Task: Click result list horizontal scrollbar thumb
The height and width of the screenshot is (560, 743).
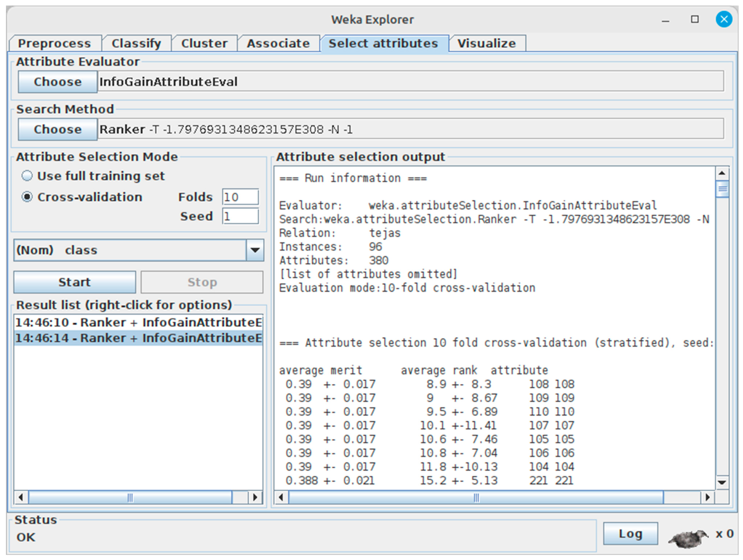Action: pyautogui.click(x=130, y=497)
